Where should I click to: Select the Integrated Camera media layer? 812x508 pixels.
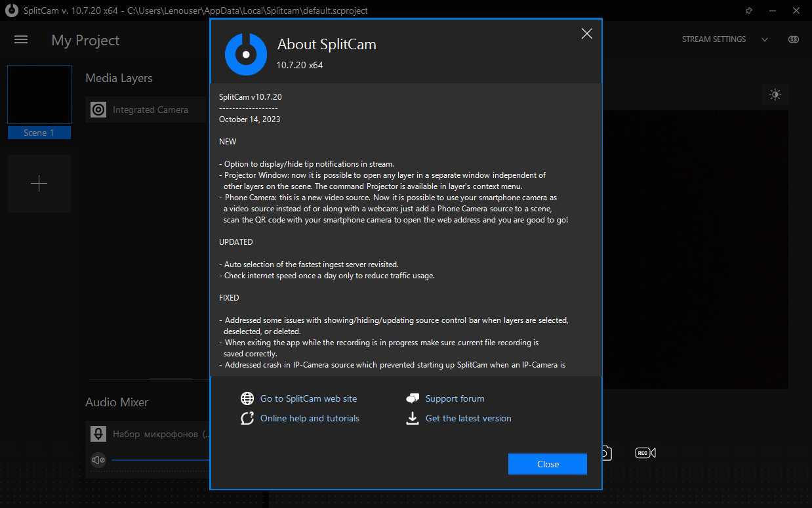coord(150,110)
